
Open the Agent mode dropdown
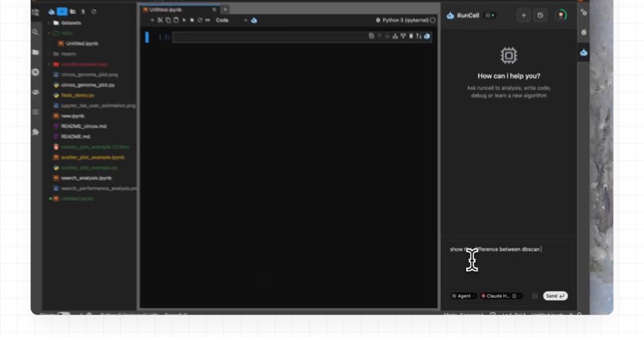pyautogui.click(x=464, y=295)
